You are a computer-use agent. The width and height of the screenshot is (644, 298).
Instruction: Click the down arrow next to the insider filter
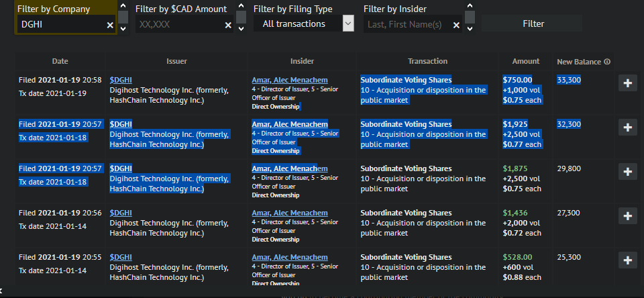tap(470, 29)
